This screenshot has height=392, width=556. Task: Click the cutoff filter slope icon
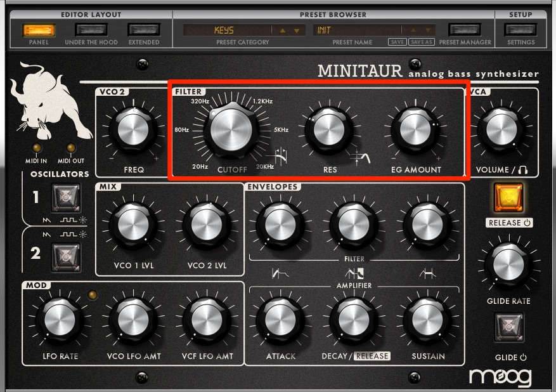276,157
